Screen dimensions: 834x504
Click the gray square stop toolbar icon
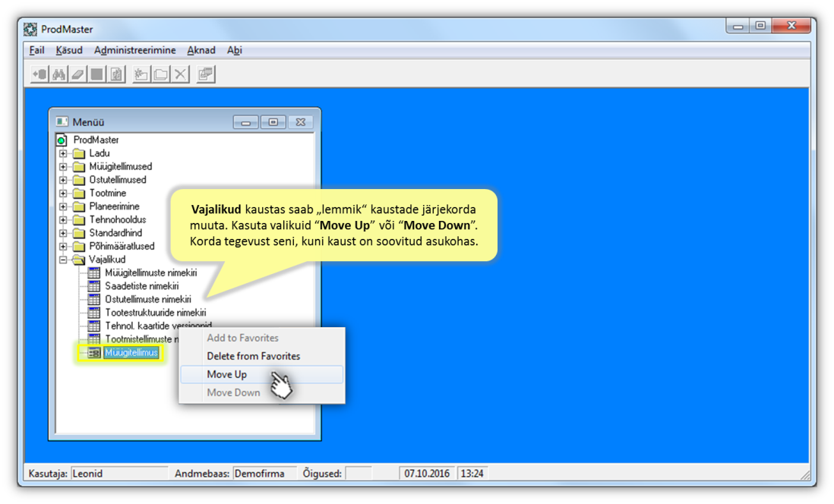point(96,74)
